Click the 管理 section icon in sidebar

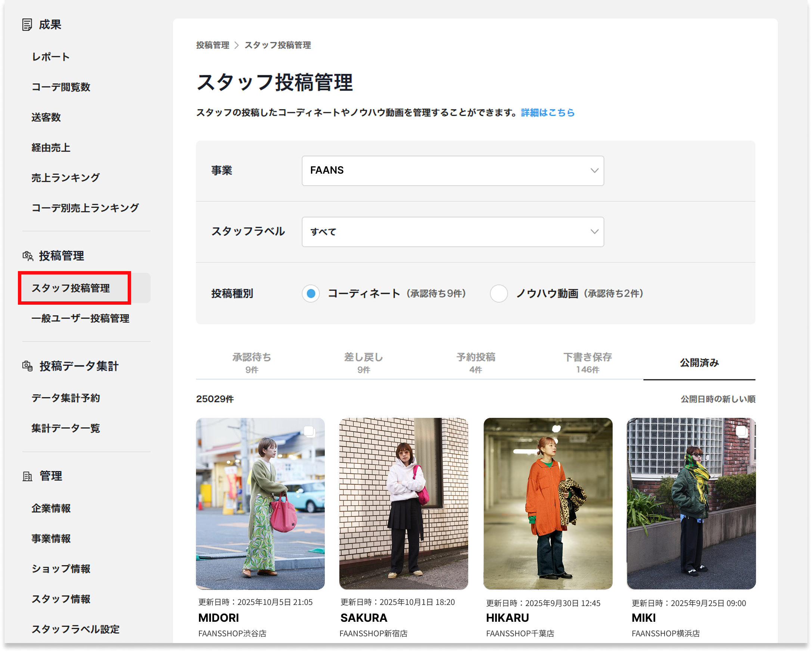(27, 476)
